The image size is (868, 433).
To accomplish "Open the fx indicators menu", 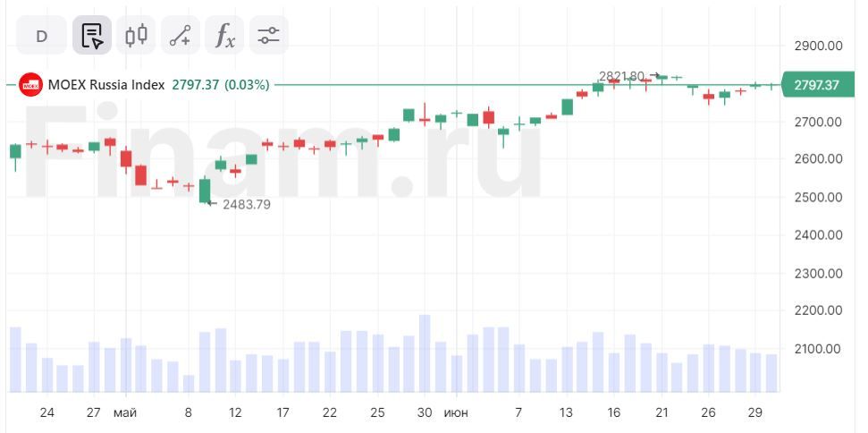I will (224, 36).
